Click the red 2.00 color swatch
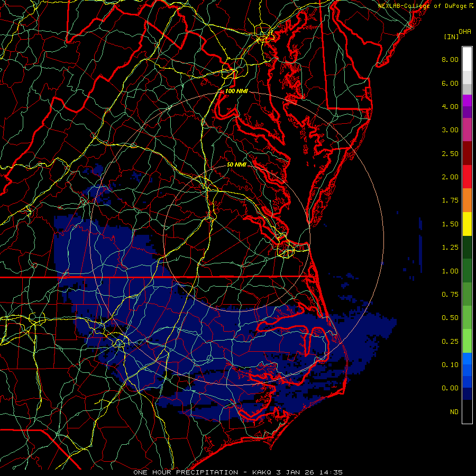The image size is (476, 476). (x=467, y=177)
